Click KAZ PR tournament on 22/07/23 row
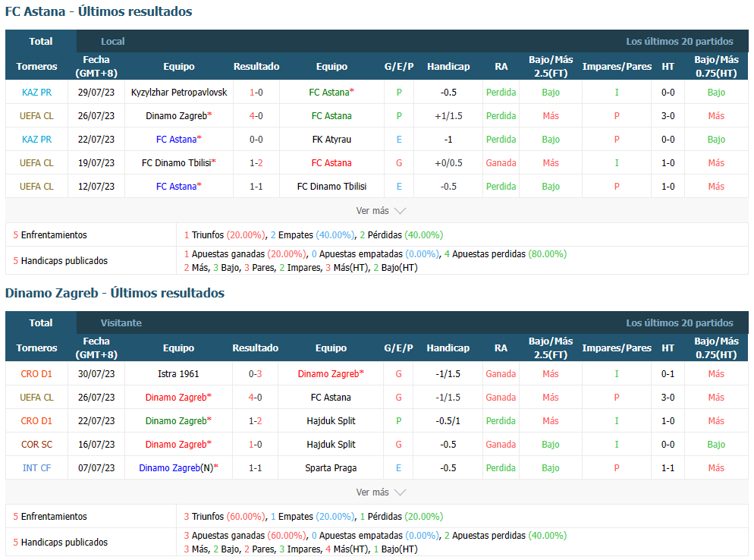This screenshot has width=754, height=560. click(x=36, y=140)
